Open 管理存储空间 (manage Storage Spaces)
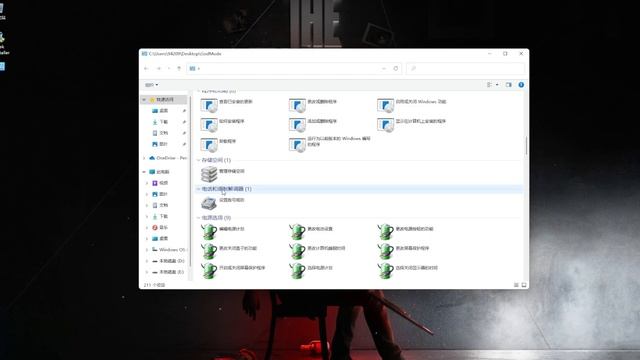This screenshot has height=360, width=640. [x=223, y=174]
